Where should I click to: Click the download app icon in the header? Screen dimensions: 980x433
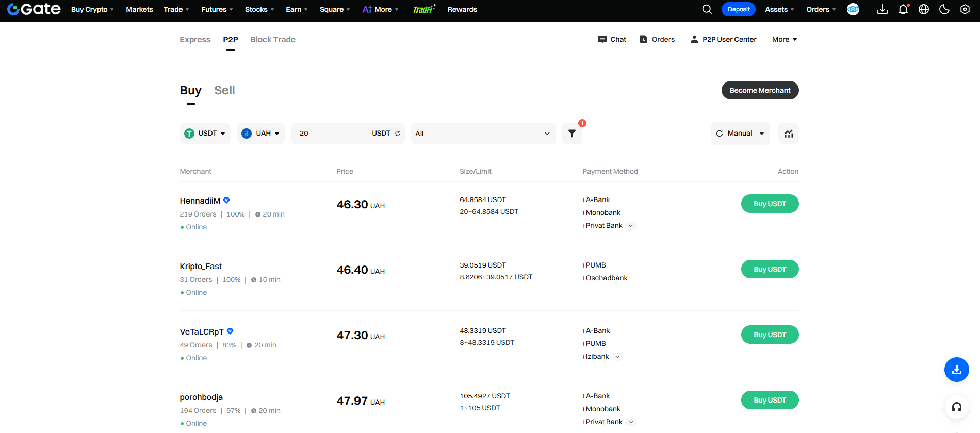point(883,9)
